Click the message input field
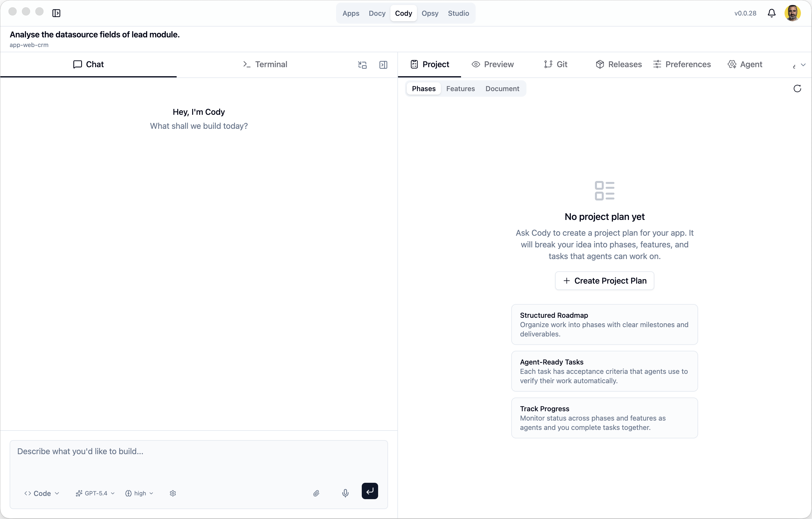The height and width of the screenshot is (519, 812). pos(199,452)
